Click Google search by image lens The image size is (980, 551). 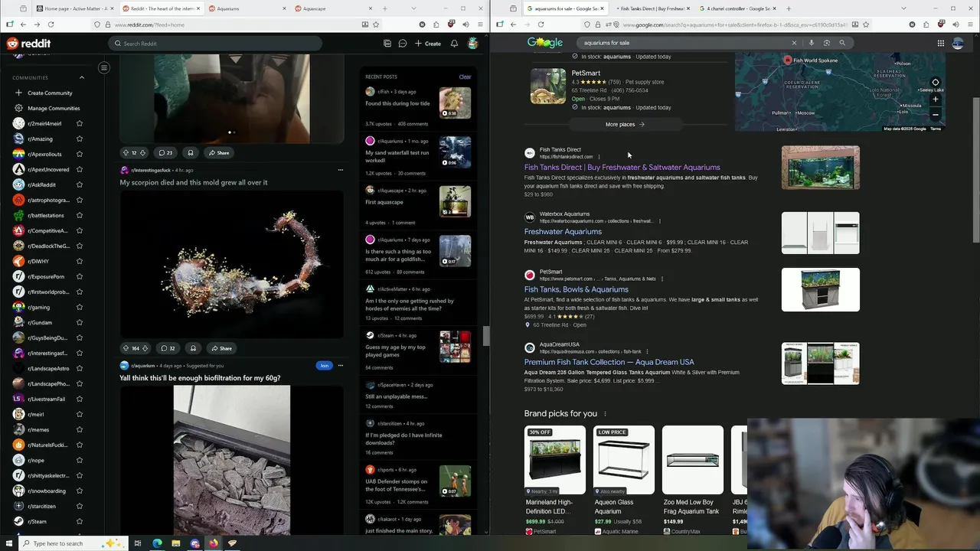click(827, 43)
